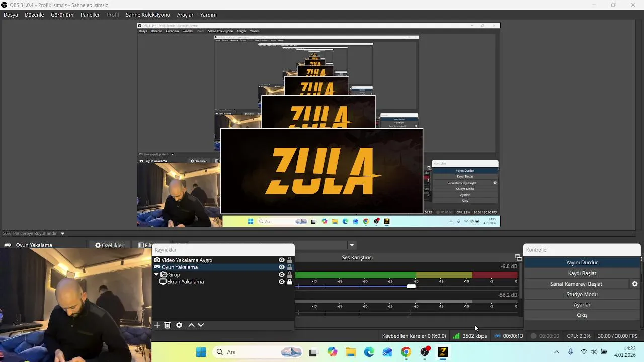Open File Explorer from the taskbar

click(351, 352)
